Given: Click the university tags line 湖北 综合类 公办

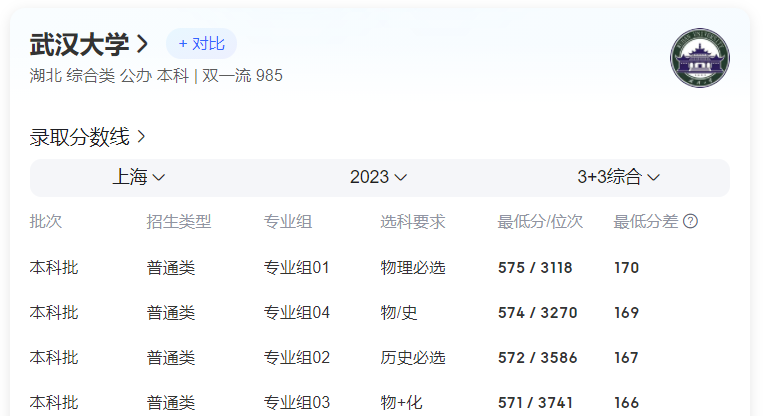Looking at the screenshot, I should pos(91,76).
